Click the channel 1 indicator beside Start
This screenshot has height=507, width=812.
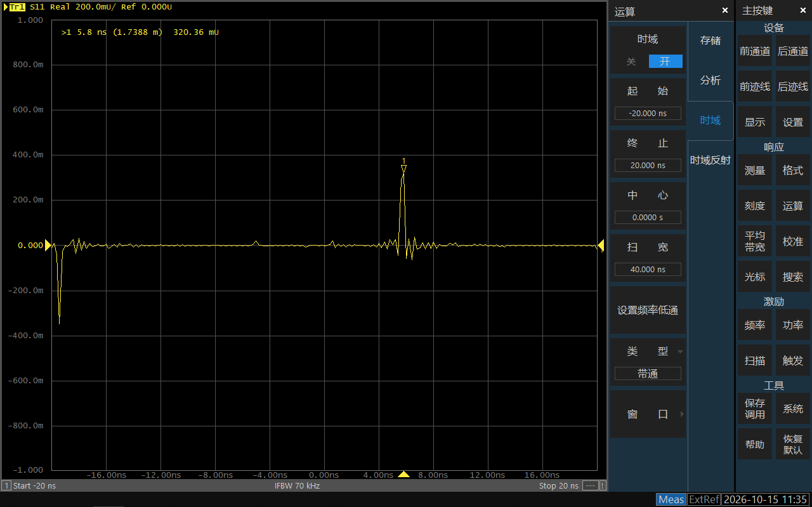pyautogui.click(x=6, y=486)
